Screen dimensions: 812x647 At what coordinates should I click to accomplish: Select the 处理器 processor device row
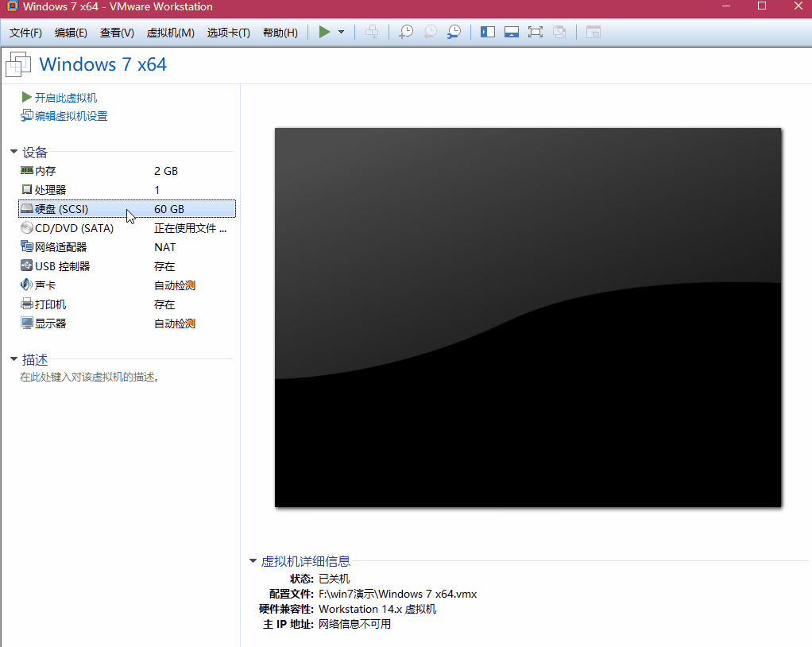(127, 190)
